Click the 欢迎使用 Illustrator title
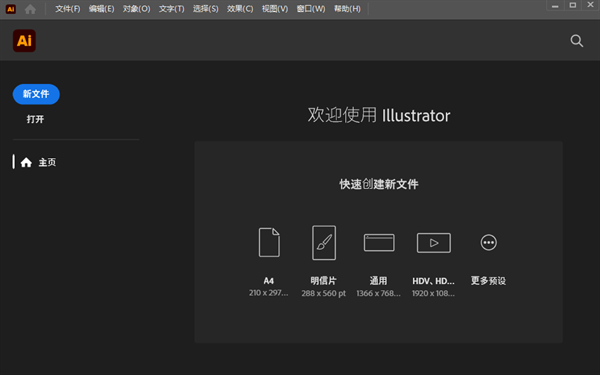The image size is (600, 375). (x=379, y=115)
